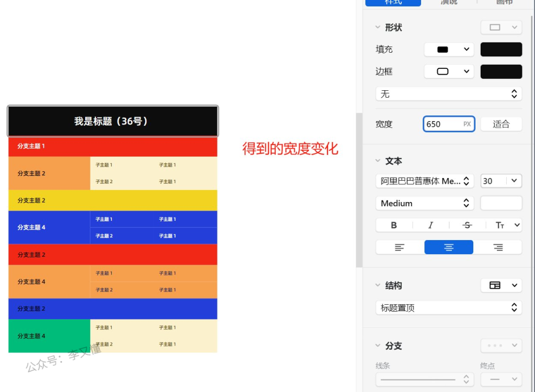Open the 阿里巴巴普惠体 font family dropdown
Viewport: 535px width, 392px height.
(x=424, y=181)
